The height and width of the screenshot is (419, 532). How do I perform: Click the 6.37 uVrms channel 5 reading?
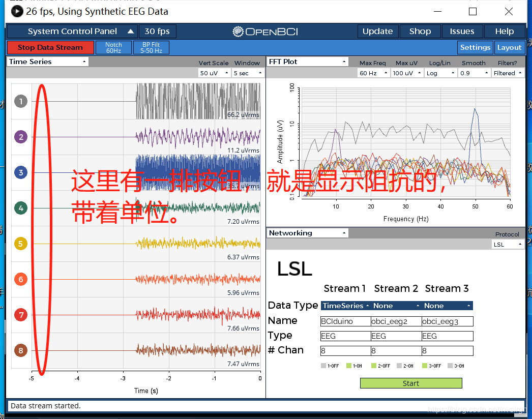tap(243, 257)
